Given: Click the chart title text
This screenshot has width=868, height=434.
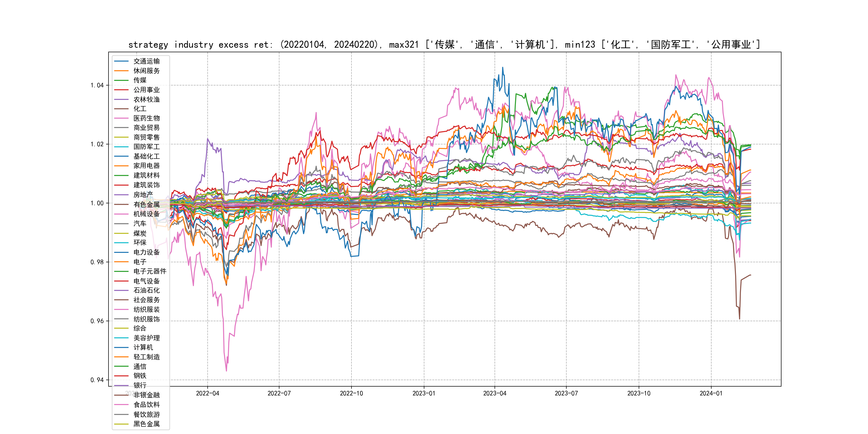Looking at the screenshot, I should point(444,44).
